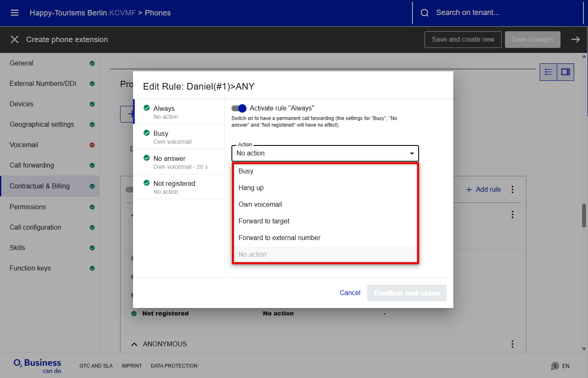Click the Cancel button in dialog
The height and width of the screenshot is (378, 588).
[350, 293]
